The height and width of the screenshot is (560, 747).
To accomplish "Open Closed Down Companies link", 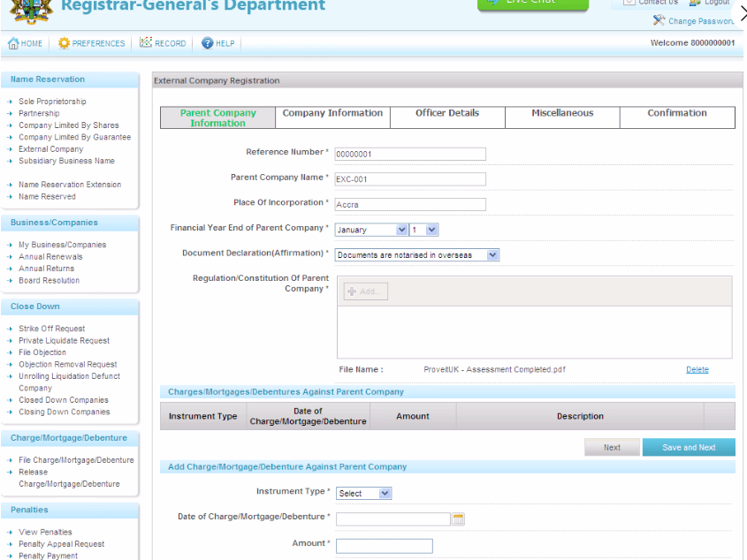I will click(64, 400).
